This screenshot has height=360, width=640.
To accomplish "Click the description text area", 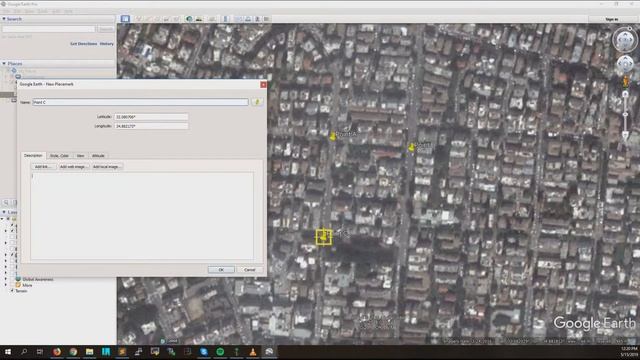I will [x=142, y=216].
